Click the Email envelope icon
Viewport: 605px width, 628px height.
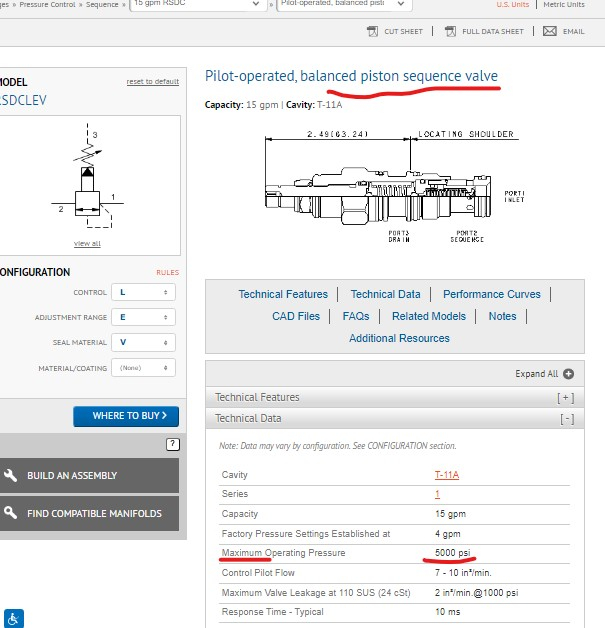pyautogui.click(x=550, y=31)
